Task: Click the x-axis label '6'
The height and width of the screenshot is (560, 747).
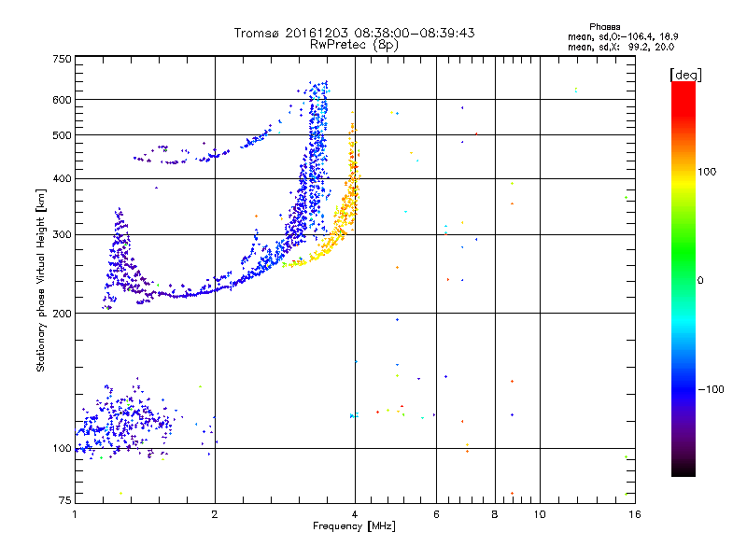Action: (x=436, y=514)
